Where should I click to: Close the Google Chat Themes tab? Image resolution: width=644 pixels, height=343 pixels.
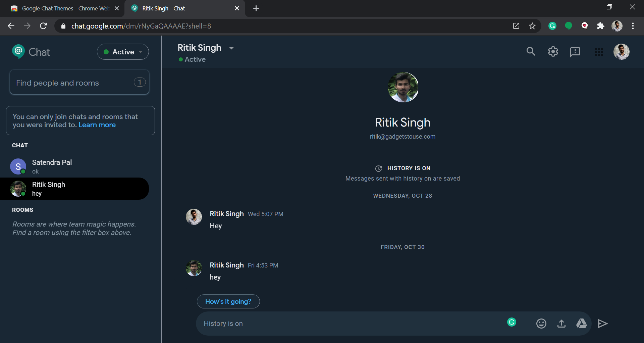(x=117, y=8)
